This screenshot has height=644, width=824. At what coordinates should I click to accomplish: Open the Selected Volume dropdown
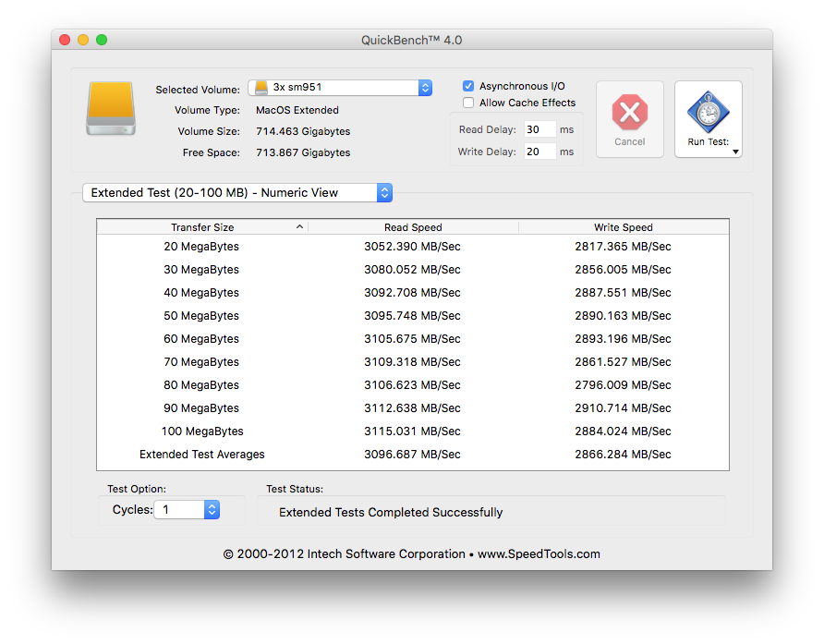click(340, 87)
